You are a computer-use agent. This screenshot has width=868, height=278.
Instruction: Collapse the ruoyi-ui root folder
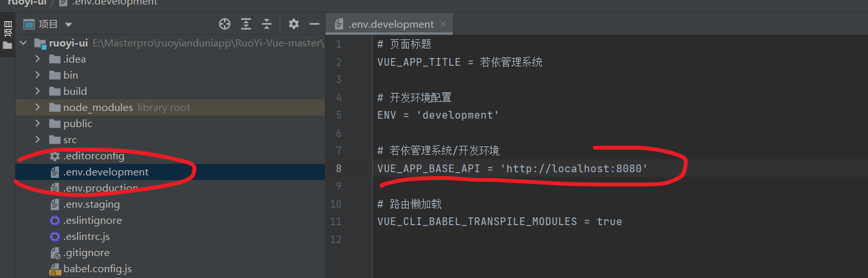coord(24,43)
